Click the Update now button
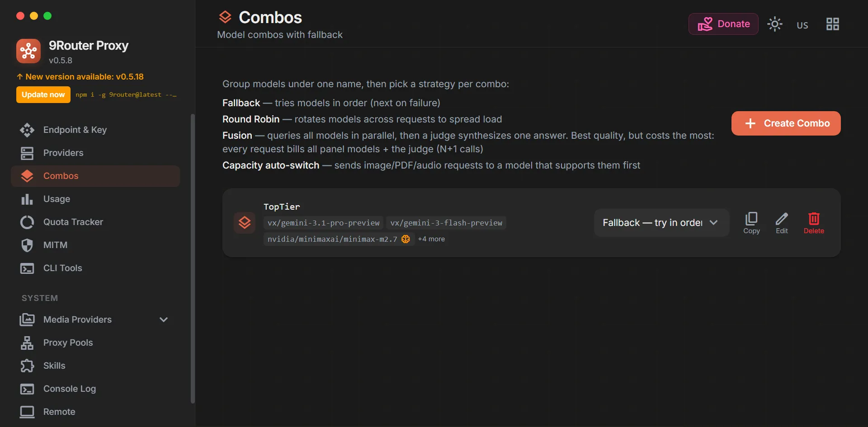Viewport: 868px width, 427px height. (43, 94)
